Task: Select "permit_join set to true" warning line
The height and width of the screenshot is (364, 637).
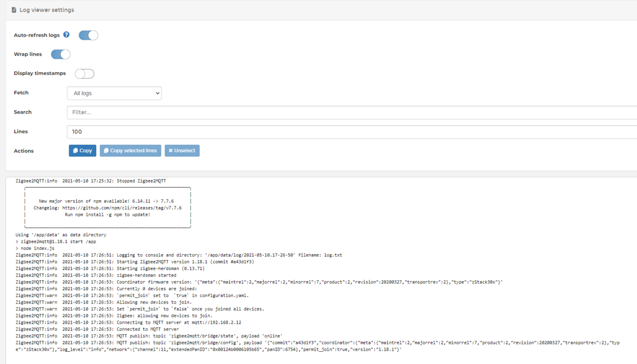Action: 132,296
